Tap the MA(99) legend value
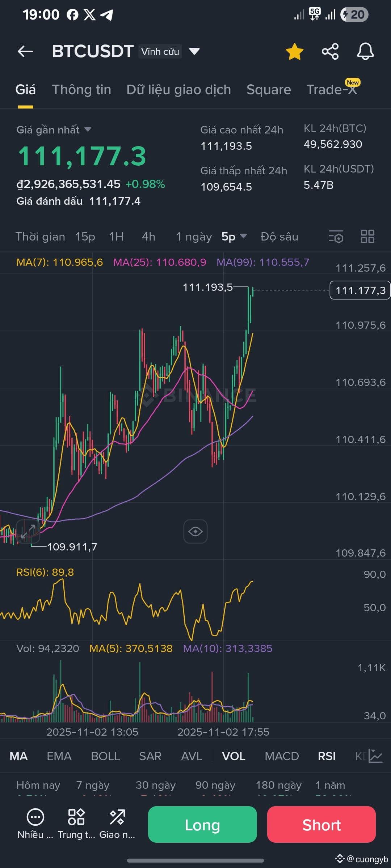 click(x=263, y=262)
